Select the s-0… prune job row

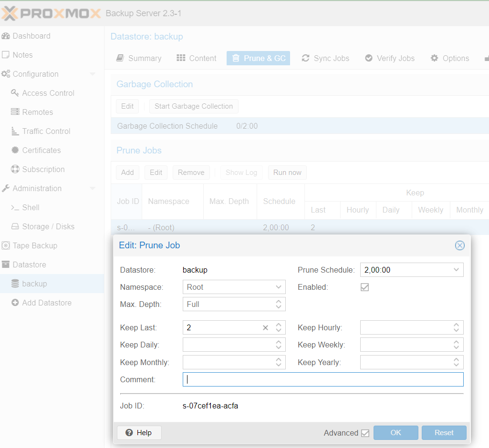(300, 227)
